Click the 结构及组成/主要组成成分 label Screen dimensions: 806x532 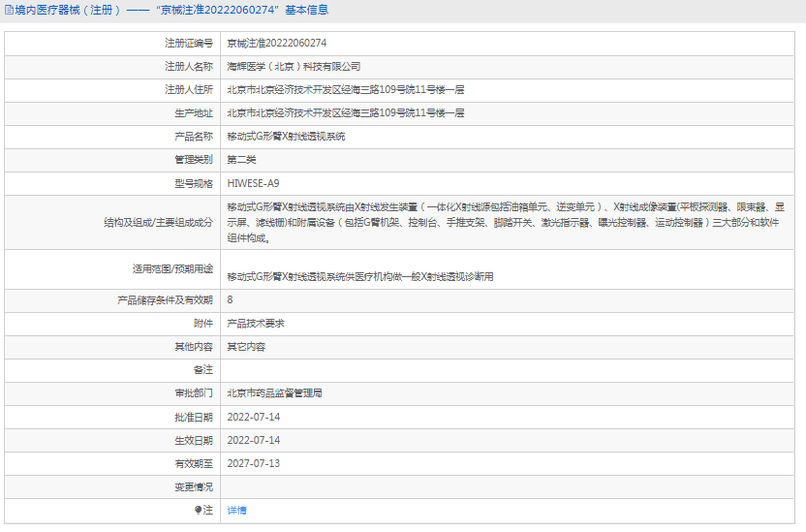(158, 223)
